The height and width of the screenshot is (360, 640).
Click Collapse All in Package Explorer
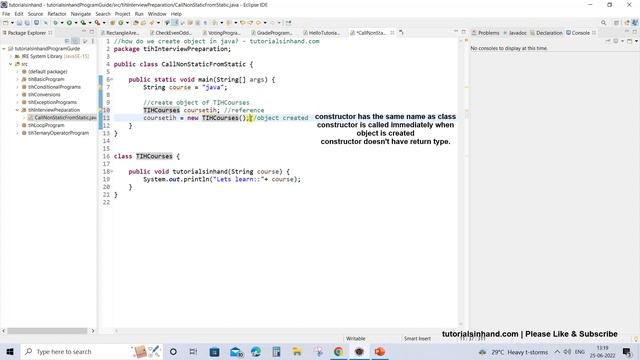pyautogui.click(x=67, y=41)
